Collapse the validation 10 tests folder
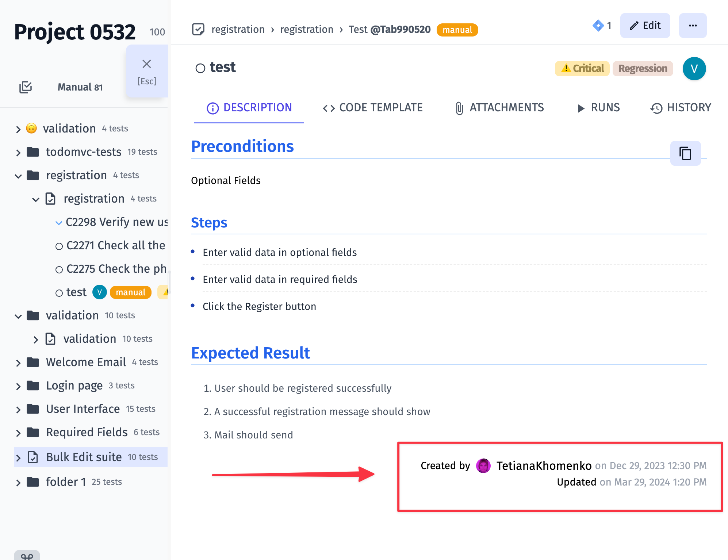The height and width of the screenshot is (560, 728). click(18, 316)
